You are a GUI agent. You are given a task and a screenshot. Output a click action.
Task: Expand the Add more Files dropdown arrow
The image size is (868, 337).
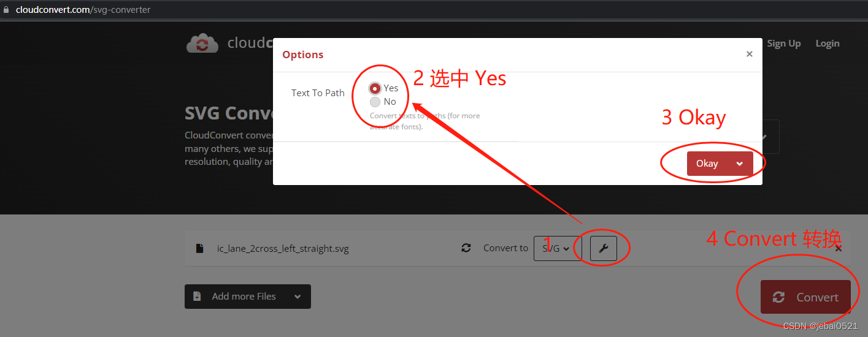click(298, 297)
